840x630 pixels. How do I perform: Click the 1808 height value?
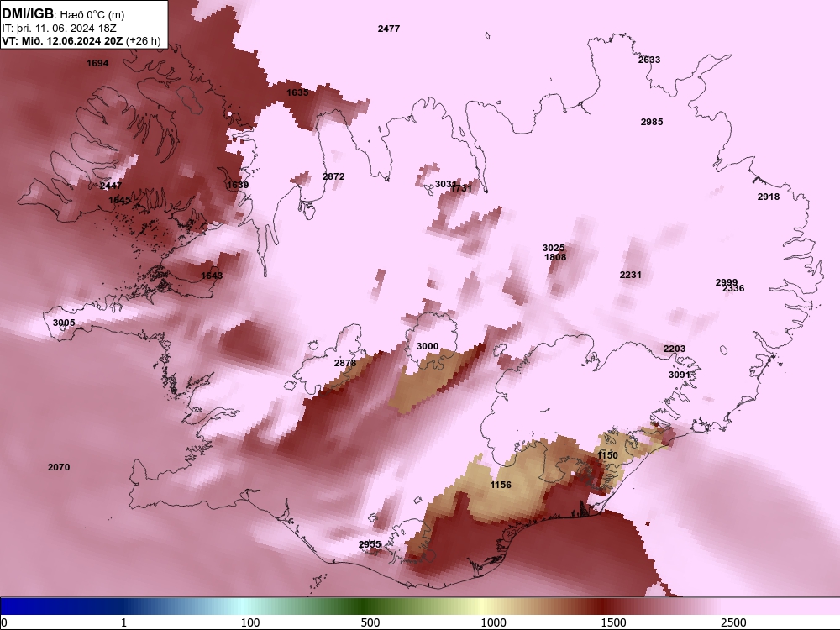click(555, 257)
